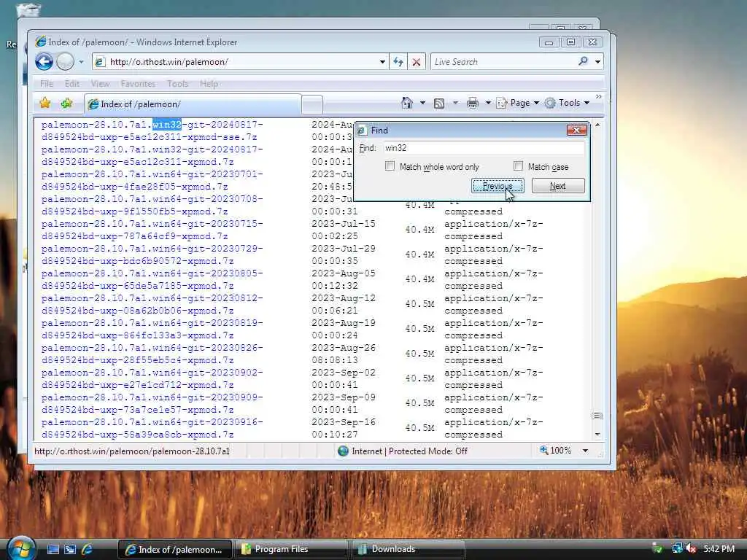The image size is (747, 560).
Task: Click the zoom level 100% button
Action: click(x=555, y=451)
